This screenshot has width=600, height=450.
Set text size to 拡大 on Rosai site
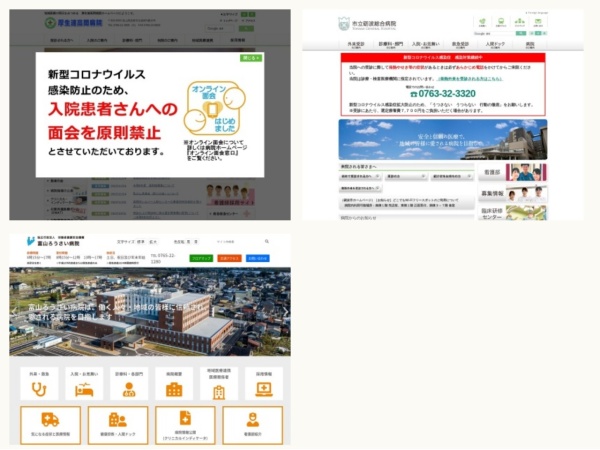tap(153, 242)
